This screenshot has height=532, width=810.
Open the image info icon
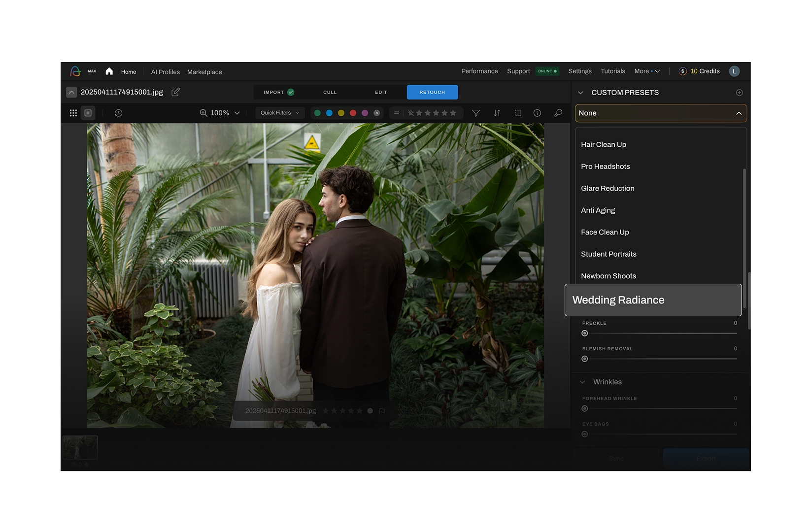click(x=537, y=113)
